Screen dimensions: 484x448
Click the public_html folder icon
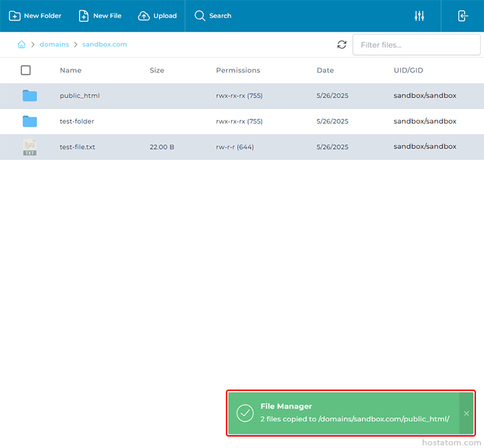tap(30, 96)
